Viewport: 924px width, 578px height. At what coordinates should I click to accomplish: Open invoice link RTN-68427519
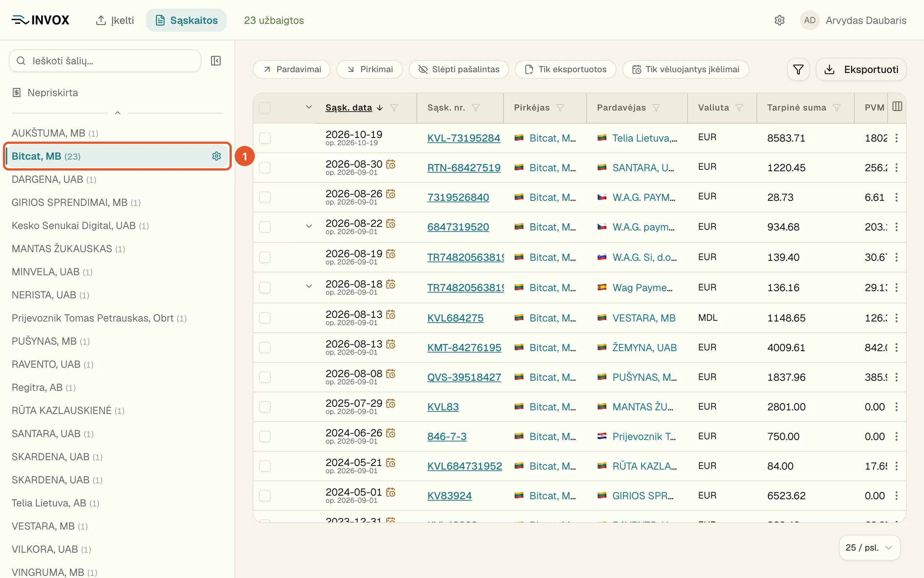(464, 167)
